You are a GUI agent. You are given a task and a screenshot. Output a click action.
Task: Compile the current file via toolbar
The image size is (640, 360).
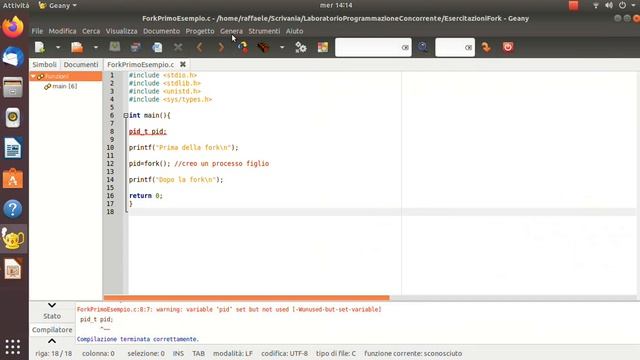[x=243, y=47]
